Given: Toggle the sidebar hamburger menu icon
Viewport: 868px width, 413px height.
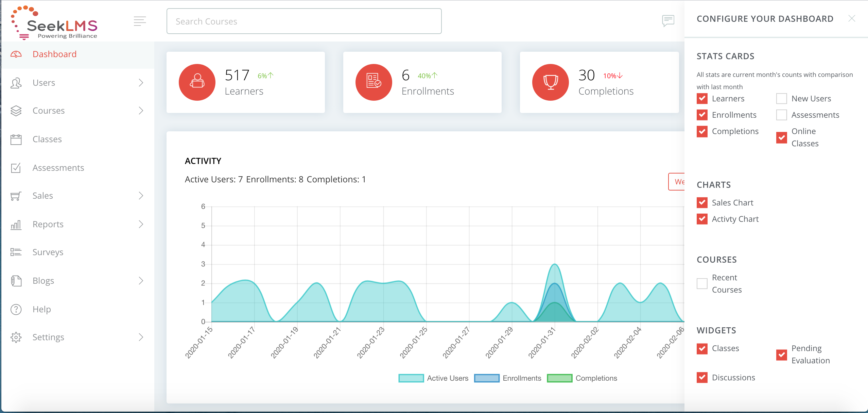Looking at the screenshot, I should tap(140, 21).
